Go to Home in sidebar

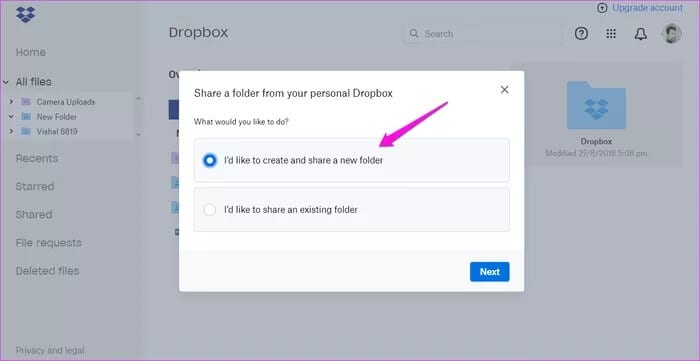[x=30, y=52]
